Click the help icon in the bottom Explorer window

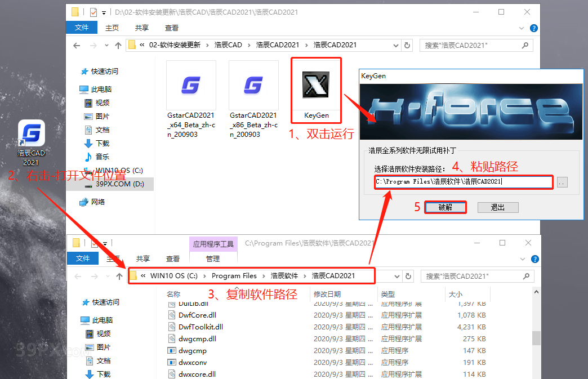pos(534,259)
